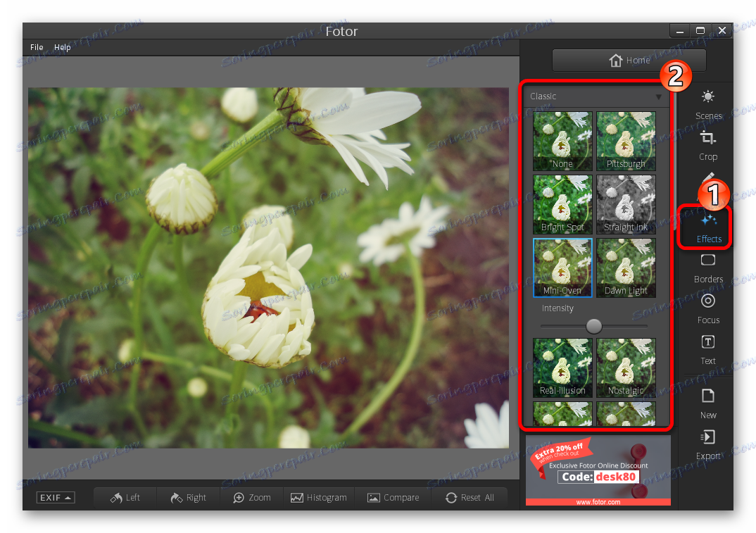Rotate image Right
The image size is (756, 533).
188,497
